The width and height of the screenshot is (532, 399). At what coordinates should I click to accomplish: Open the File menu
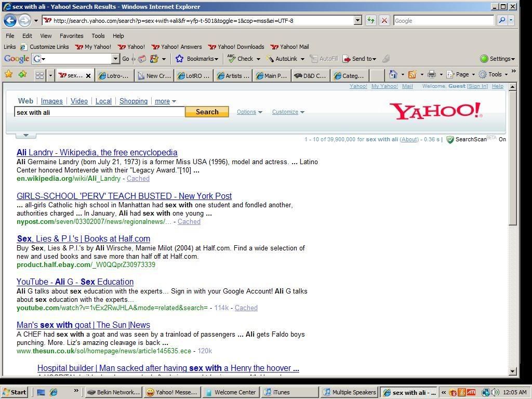coord(10,36)
